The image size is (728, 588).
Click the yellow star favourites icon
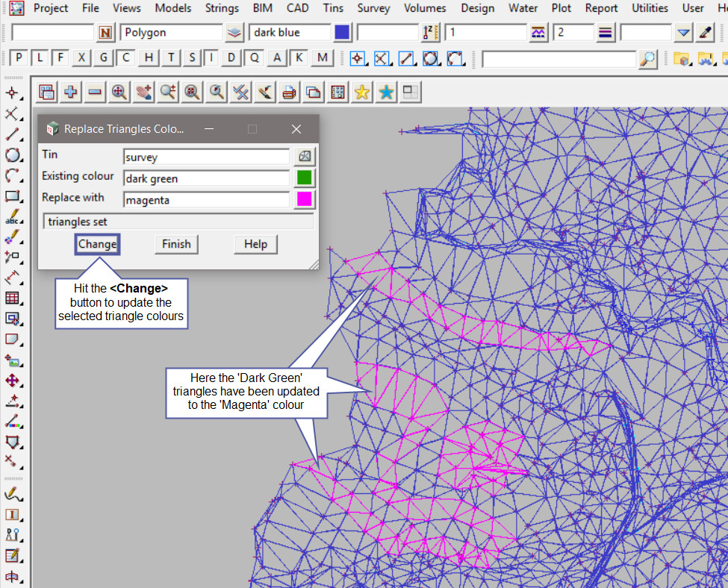pyautogui.click(x=362, y=92)
